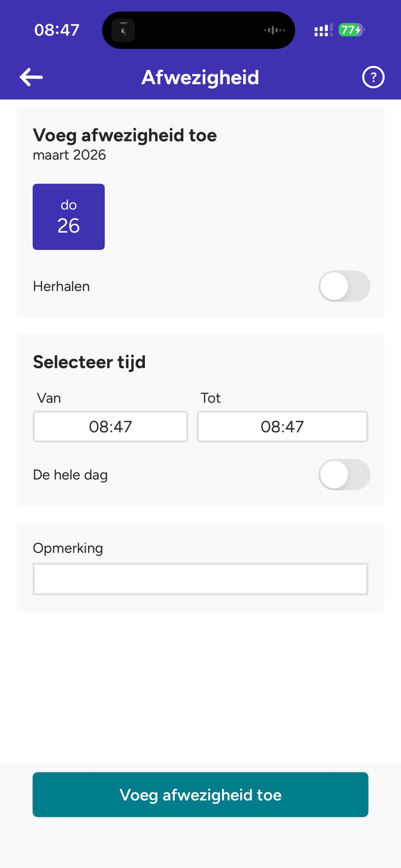Open help via the question mark icon

[x=373, y=77]
